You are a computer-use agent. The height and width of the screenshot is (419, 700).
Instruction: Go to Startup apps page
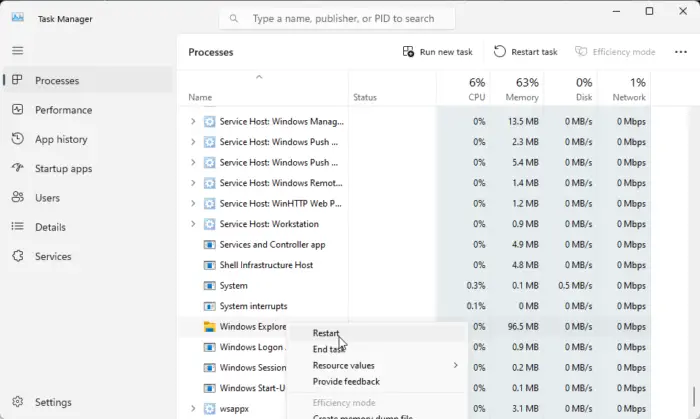pyautogui.click(x=88, y=168)
